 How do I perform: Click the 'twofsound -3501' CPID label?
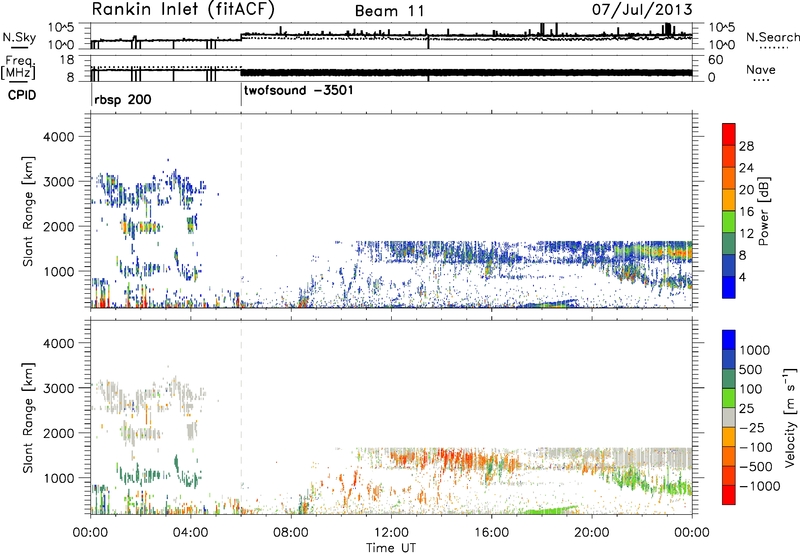(298, 91)
